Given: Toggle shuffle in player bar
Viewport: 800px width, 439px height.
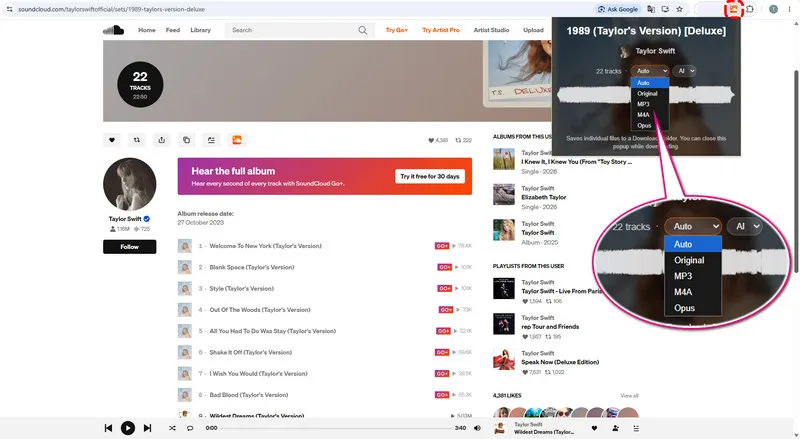Looking at the screenshot, I should (x=172, y=428).
